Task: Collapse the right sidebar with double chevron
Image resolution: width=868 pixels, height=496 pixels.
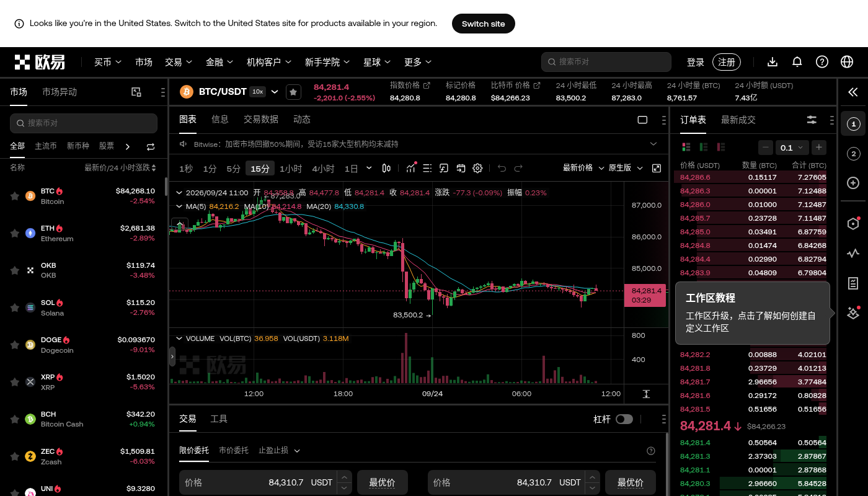Action: 853,92
